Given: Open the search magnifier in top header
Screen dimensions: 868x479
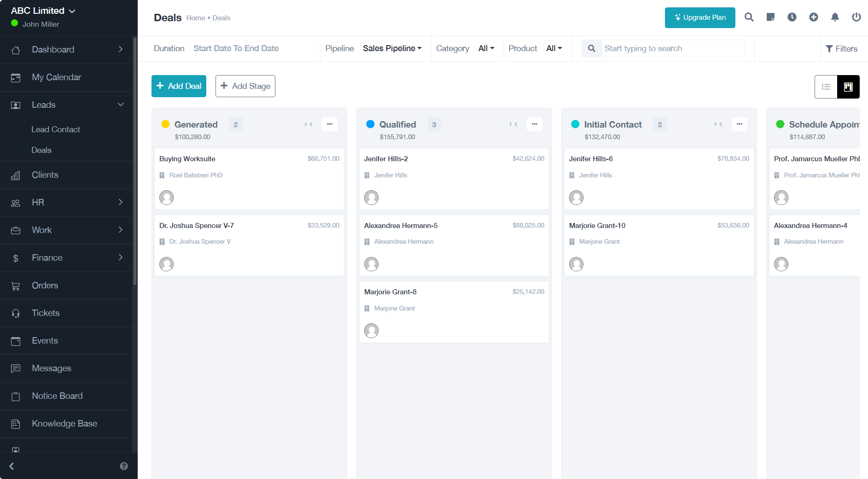Looking at the screenshot, I should (749, 18).
